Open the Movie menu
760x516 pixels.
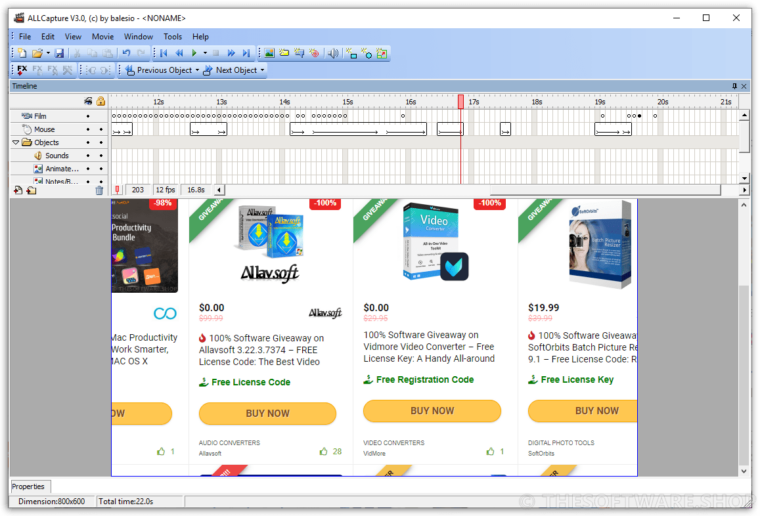pyautogui.click(x=103, y=36)
